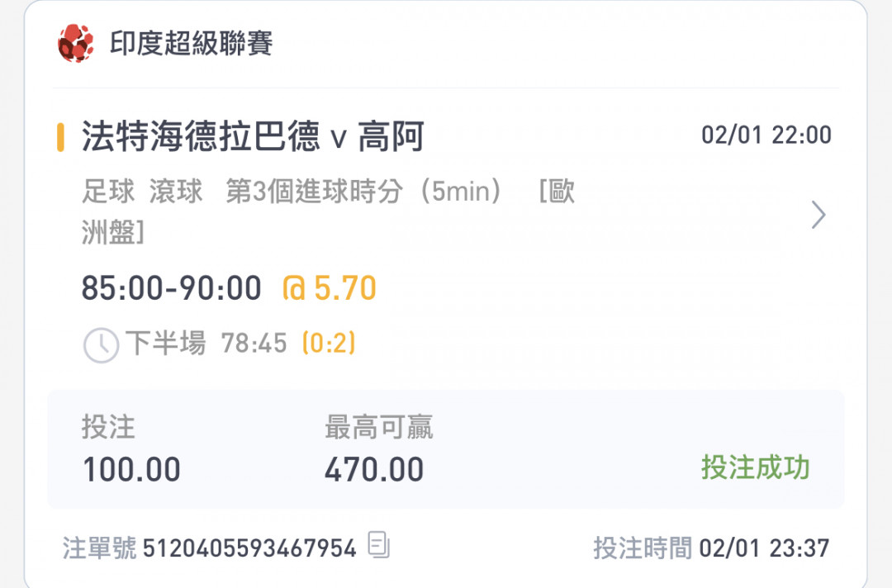892x588 pixels.
Task: Click the 最高可贏 label
Action: (379, 427)
